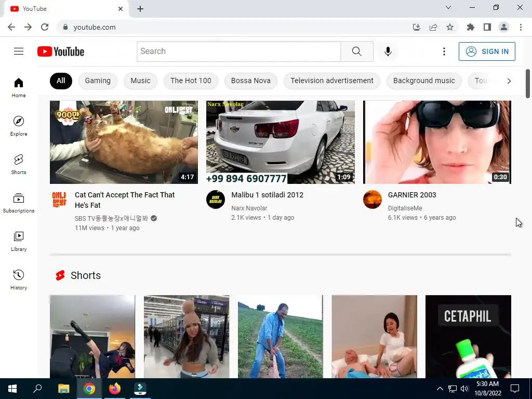Open volume control in tray

click(464, 389)
